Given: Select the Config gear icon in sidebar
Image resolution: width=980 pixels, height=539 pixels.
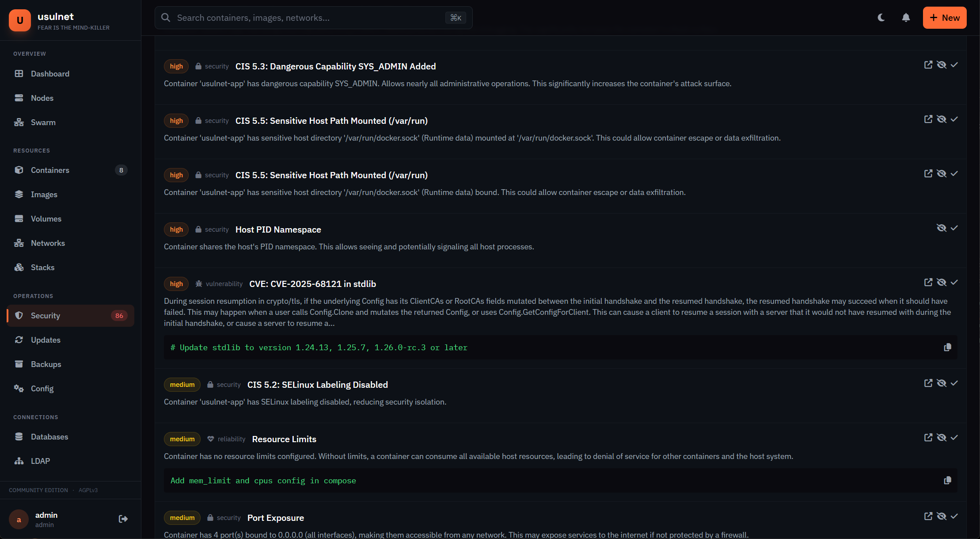Looking at the screenshot, I should click(19, 388).
